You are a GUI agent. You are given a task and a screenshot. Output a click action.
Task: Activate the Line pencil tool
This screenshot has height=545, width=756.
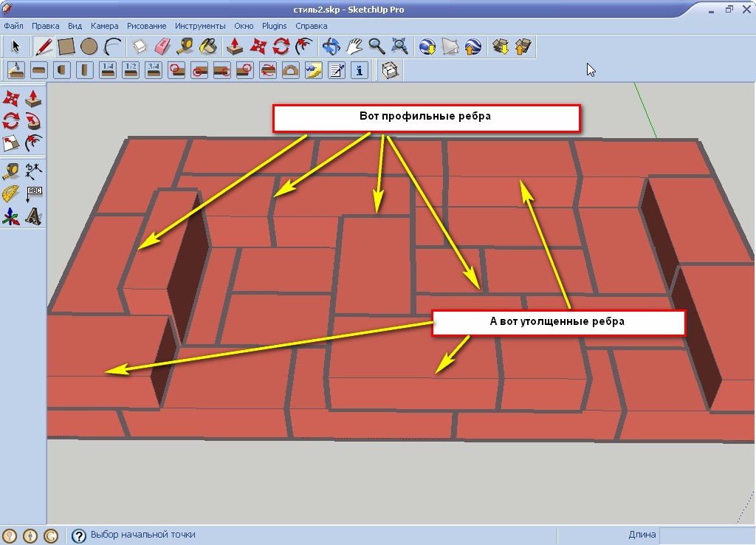(x=44, y=47)
